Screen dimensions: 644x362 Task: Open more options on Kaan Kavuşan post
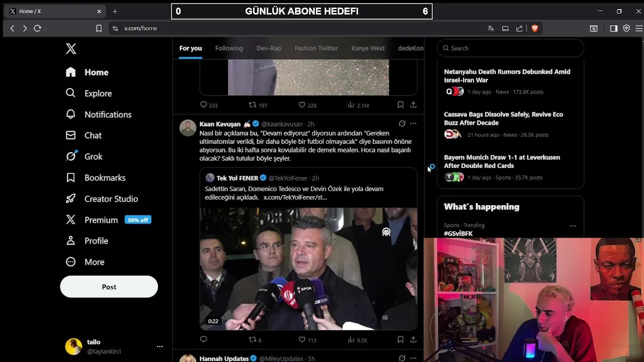tap(413, 124)
